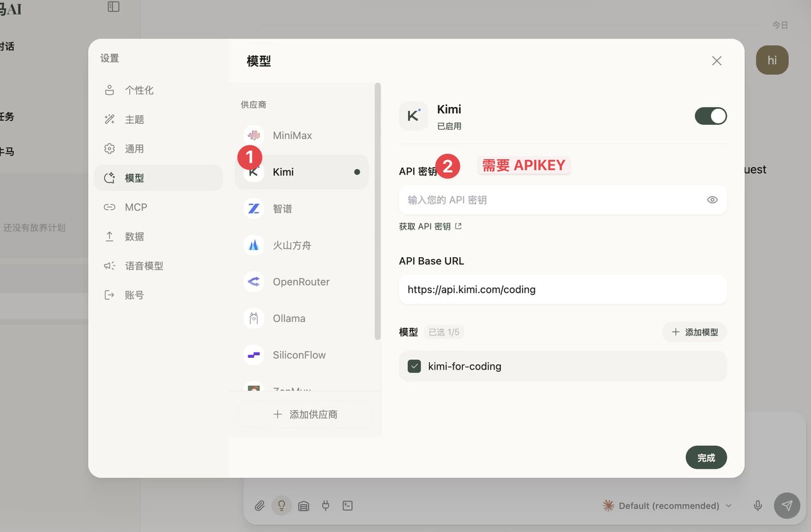This screenshot has height=532, width=811.
Task: Select the OpenRouter provider
Action: click(302, 282)
